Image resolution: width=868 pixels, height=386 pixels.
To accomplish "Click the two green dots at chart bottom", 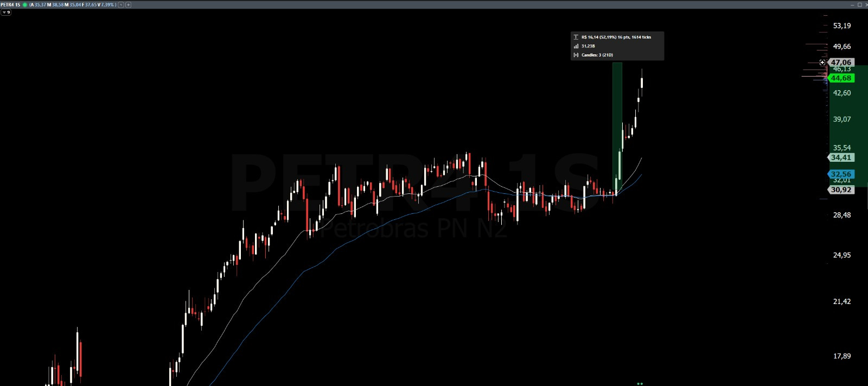I will 640,383.
